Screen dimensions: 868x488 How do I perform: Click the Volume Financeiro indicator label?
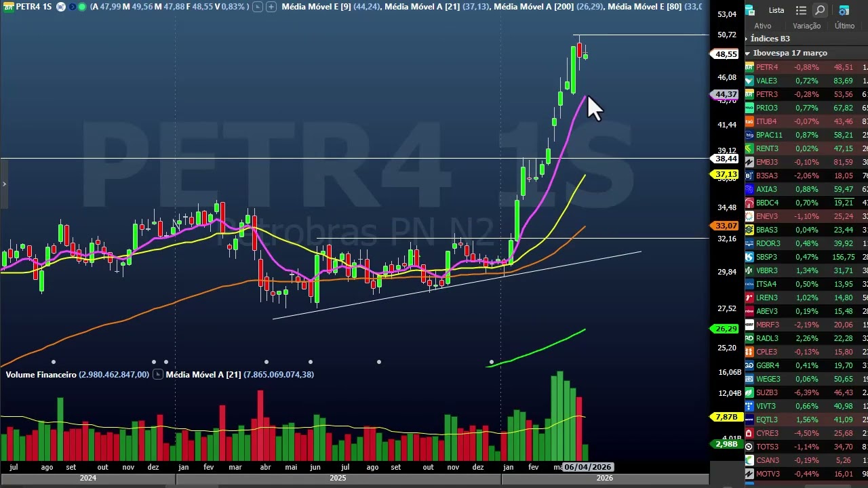(41, 374)
